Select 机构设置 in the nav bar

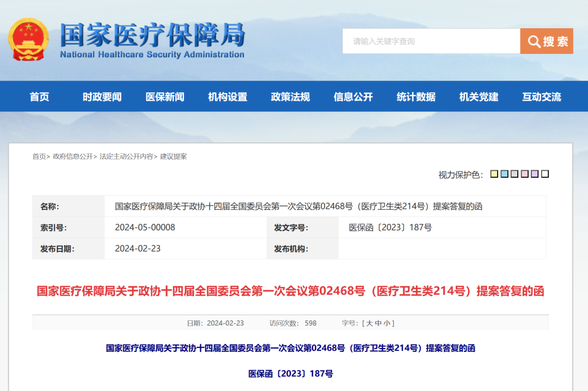pyautogui.click(x=228, y=97)
